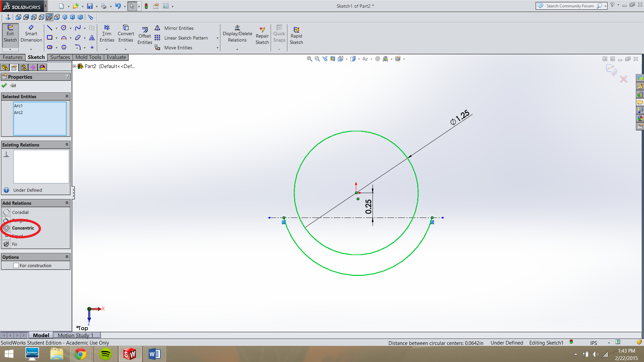644x362 pixels.
Task: Select Convert Entities
Action: pos(126,34)
